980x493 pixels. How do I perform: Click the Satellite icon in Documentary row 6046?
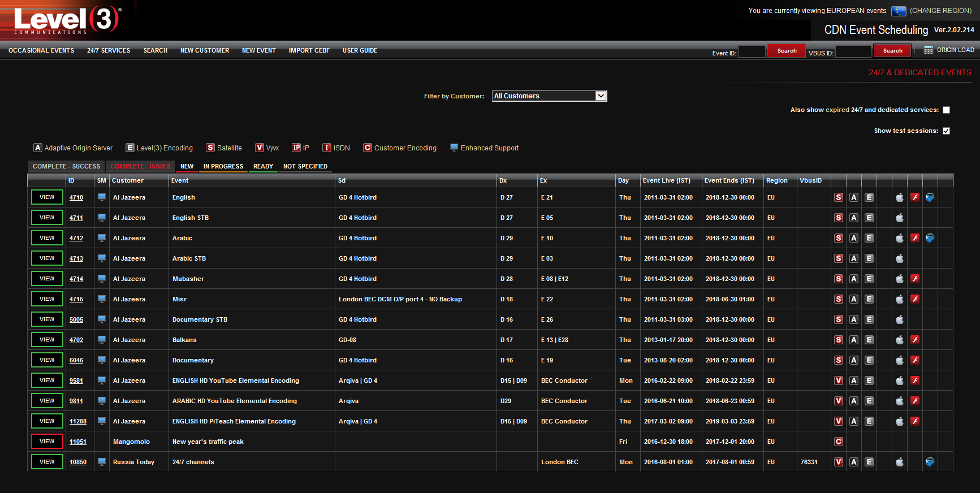839,360
